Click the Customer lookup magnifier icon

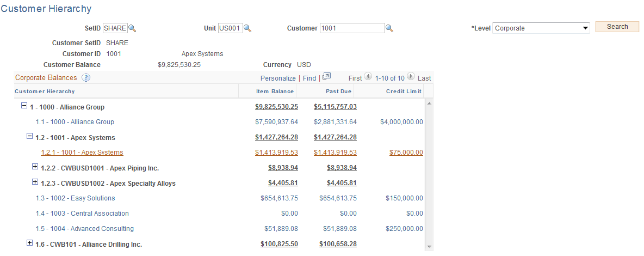pyautogui.click(x=389, y=28)
